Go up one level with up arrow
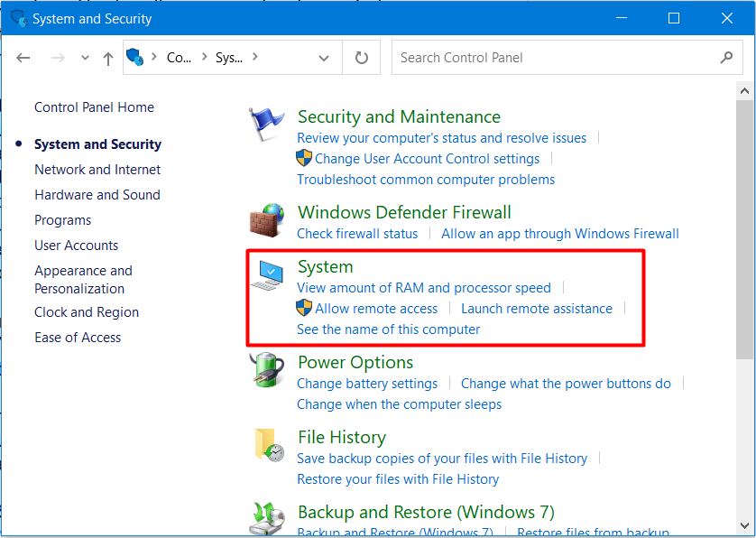The width and height of the screenshot is (756, 538). (108, 59)
